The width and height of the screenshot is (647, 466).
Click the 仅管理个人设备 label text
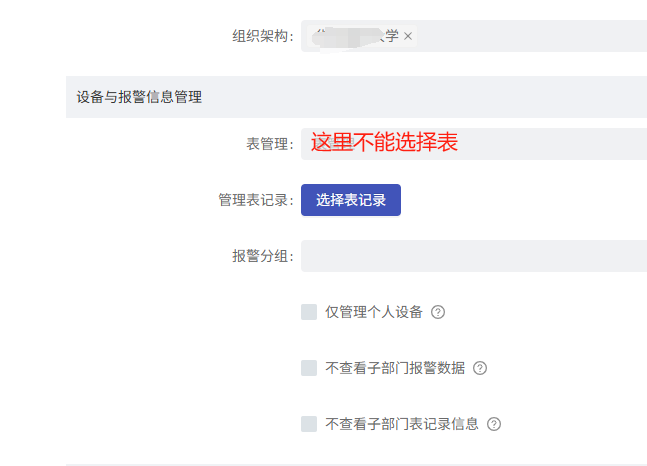pyautogui.click(x=374, y=312)
